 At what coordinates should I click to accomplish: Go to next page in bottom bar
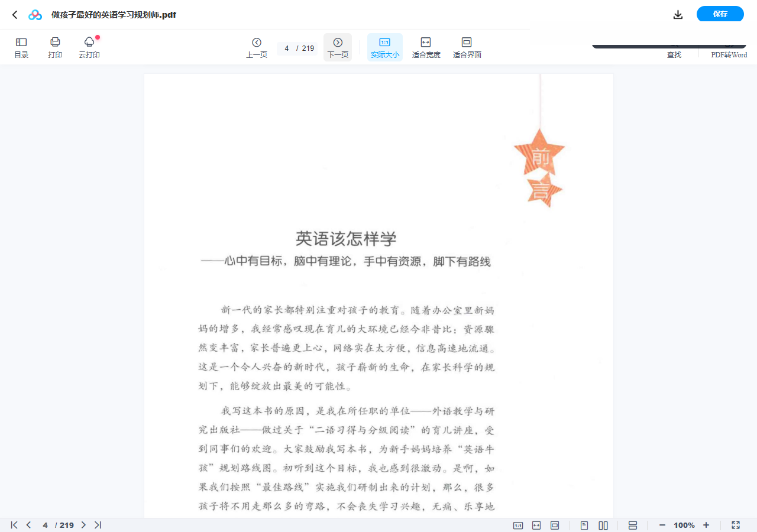[83, 525]
